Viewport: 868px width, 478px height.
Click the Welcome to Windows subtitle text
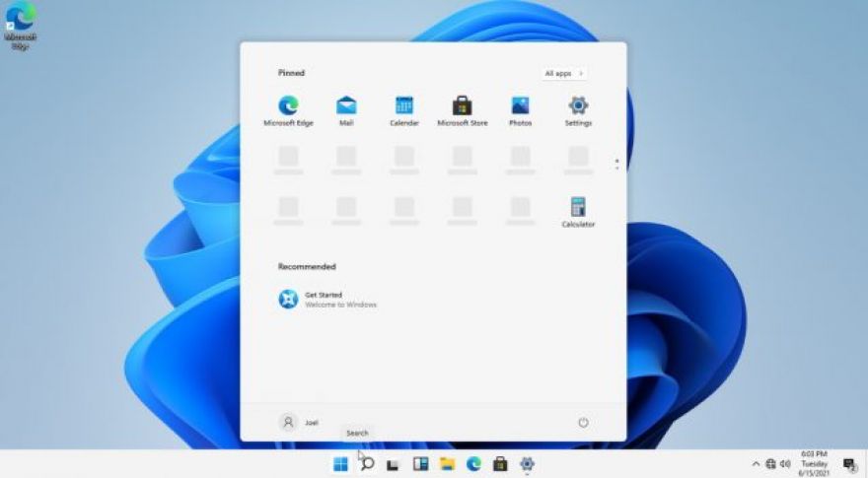coord(341,305)
